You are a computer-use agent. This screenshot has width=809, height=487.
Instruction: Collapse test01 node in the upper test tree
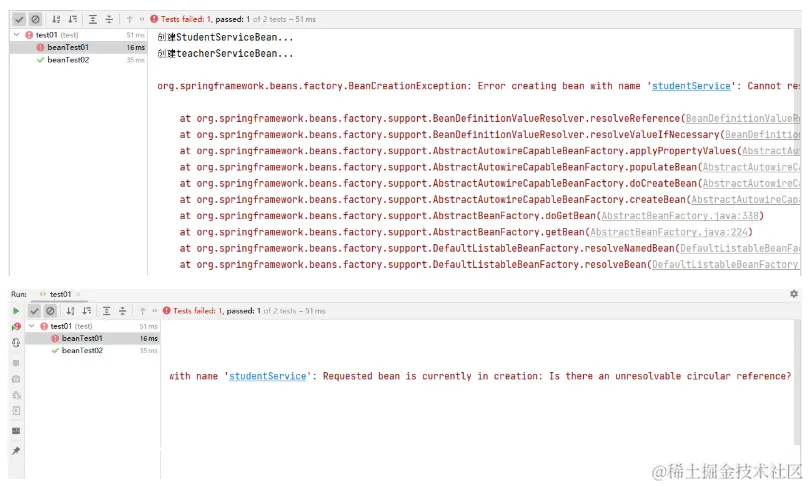click(x=17, y=35)
